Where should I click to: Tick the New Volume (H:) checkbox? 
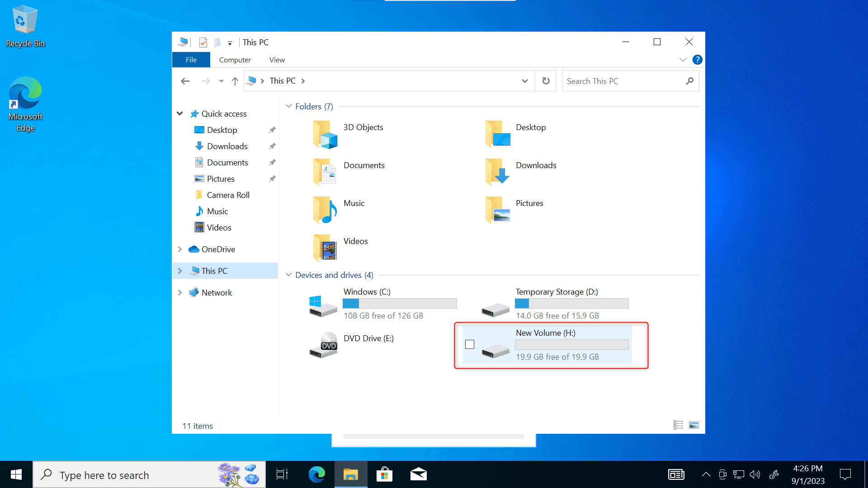tap(470, 345)
